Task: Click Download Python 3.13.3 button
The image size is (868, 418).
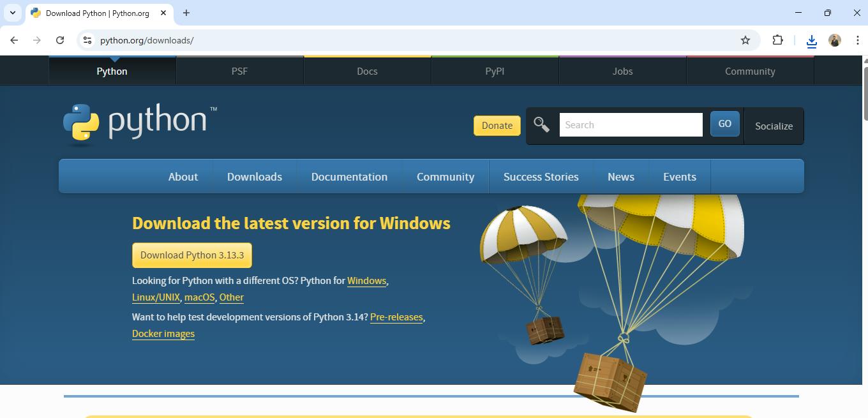Action: point(192,255)
